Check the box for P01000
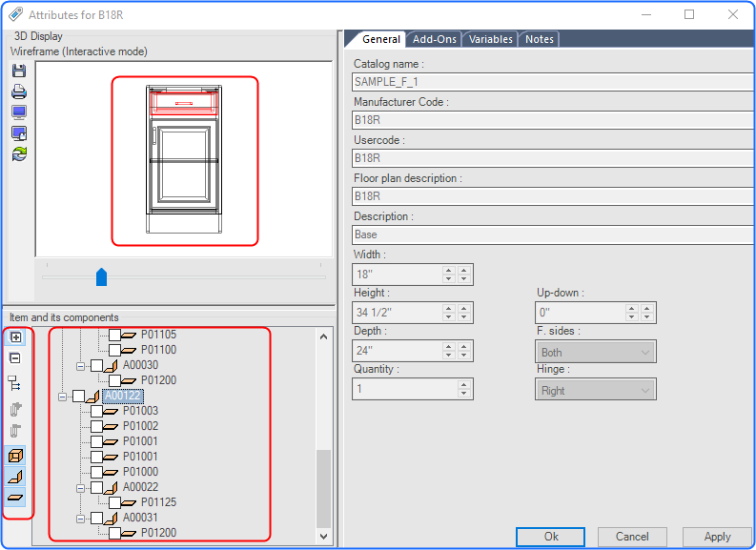This screenshot has height=550, width=756. click(97, 472)
